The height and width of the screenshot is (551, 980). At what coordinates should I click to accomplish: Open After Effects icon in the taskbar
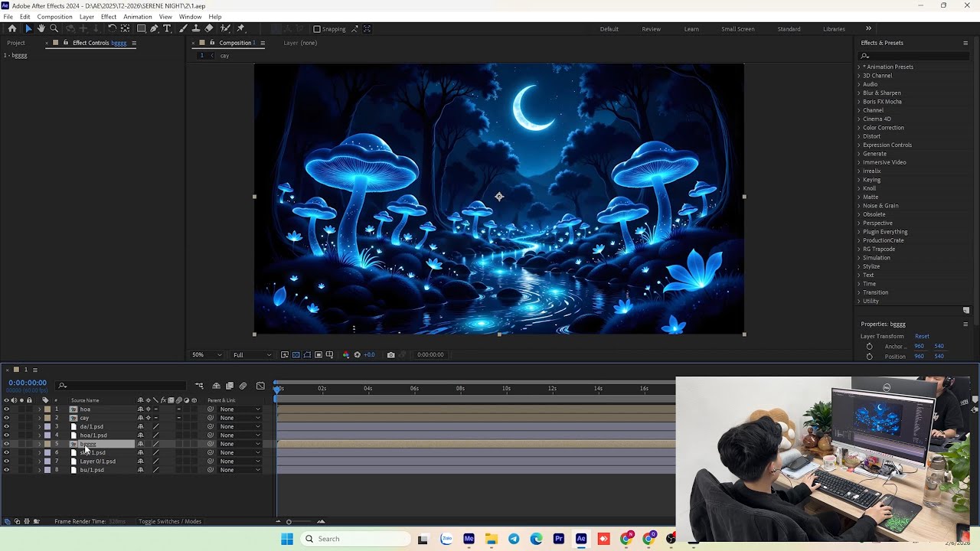(x=581, y=539)
